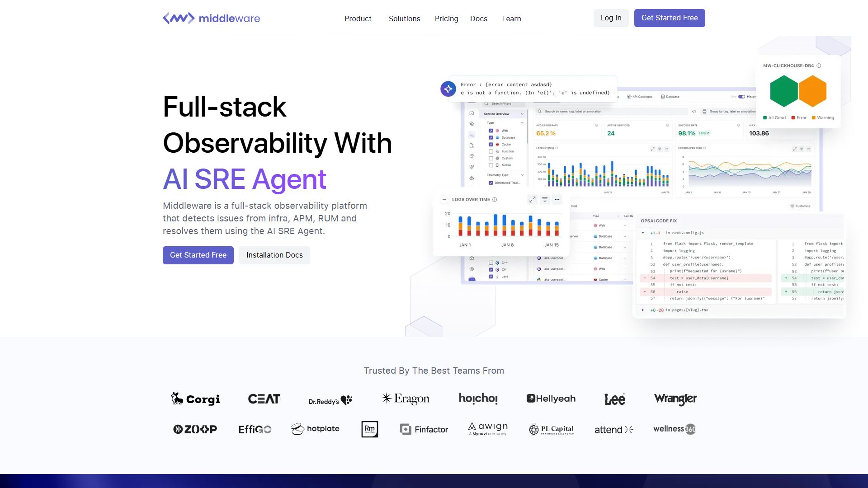Collapse the next.config.js diff triangle
This screenshot has height=488, width=868.
click(x=643, y=233)
